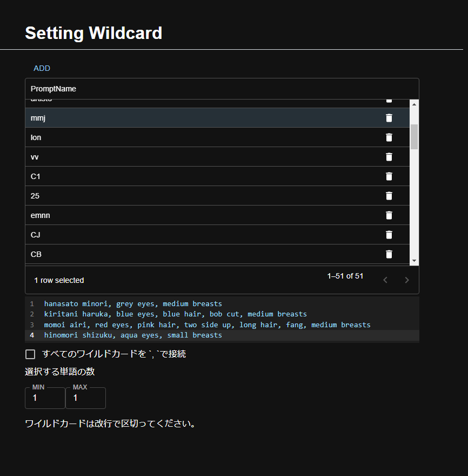Delete the lon prompt row
The width and height of the screenshot is (468, 476).
point(389,137)
